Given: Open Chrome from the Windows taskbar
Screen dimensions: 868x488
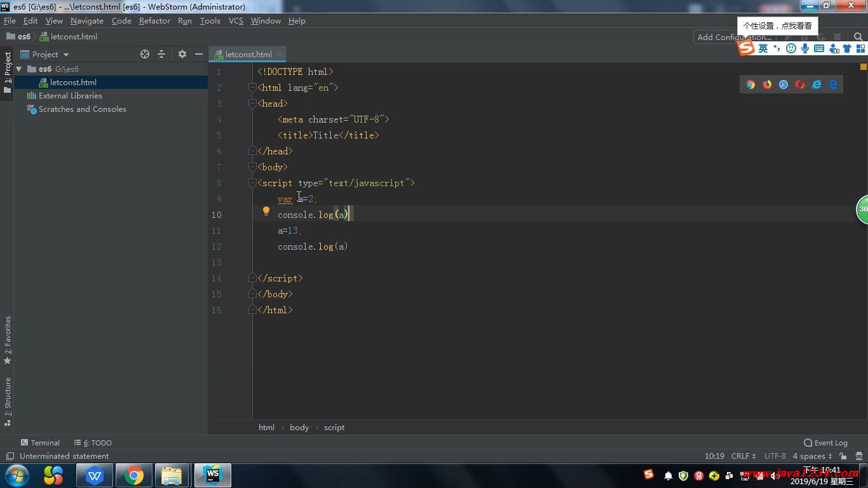Looking at the screenshot, I should [x=133, y=475].
